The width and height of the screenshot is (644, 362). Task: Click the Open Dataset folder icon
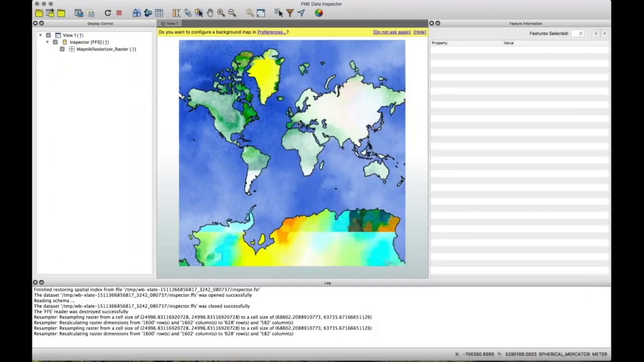click(x=39, y=13)
